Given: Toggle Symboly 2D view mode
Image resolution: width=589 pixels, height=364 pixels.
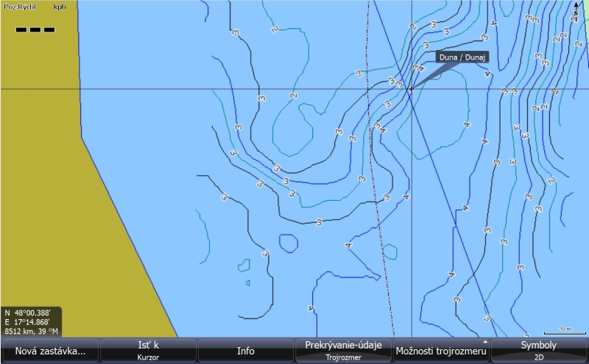Looking at the screenshot, I should tap(539, 350).
